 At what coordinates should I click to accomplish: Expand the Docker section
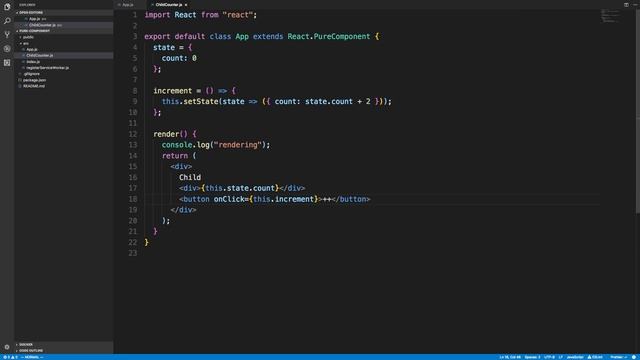(64, 344)
